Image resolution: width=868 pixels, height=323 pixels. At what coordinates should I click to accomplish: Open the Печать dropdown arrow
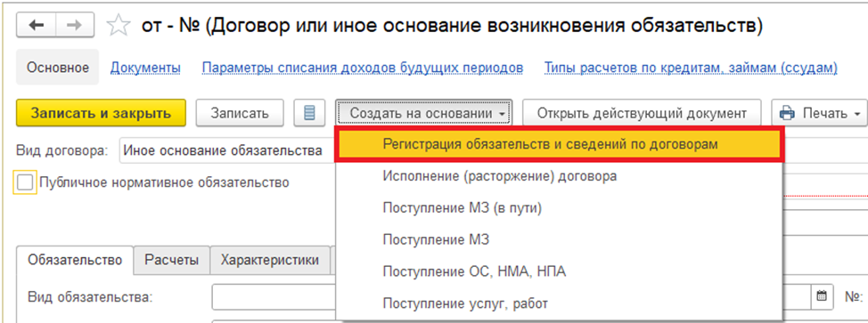[857, 114]
